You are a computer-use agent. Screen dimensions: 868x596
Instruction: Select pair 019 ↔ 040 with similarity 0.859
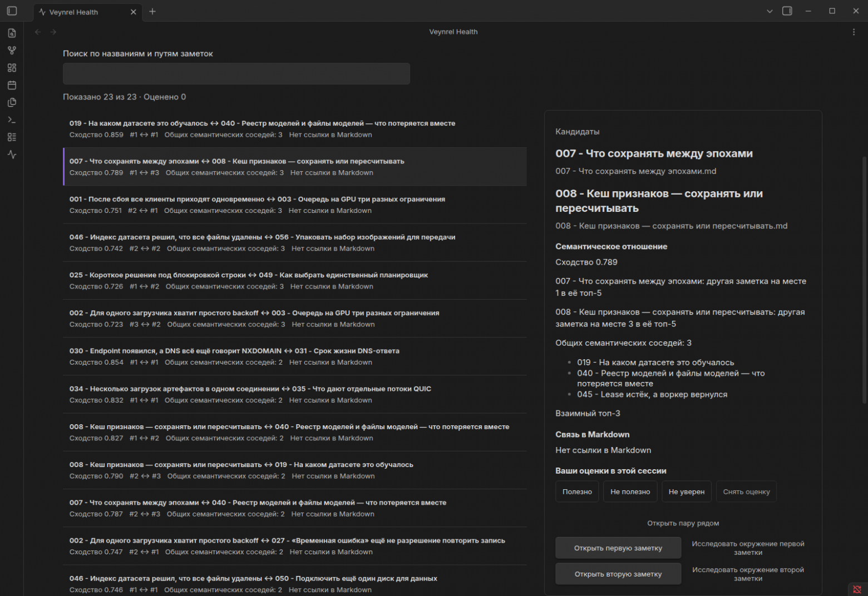(295, 129)
